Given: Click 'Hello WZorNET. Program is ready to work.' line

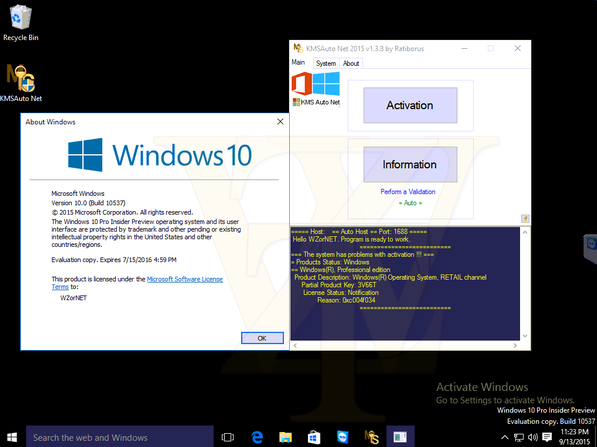Looking at the screenshot, I should [x=351, y=239].
